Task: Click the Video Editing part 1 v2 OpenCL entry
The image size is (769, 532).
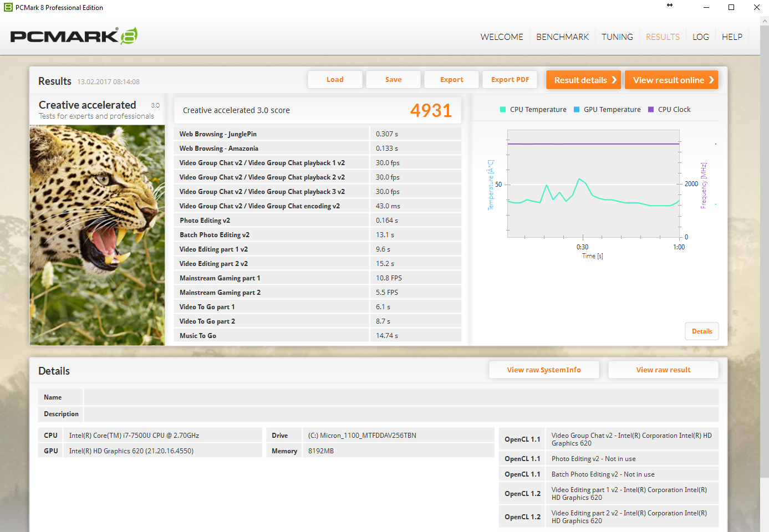Action: (x=629, y=494)
